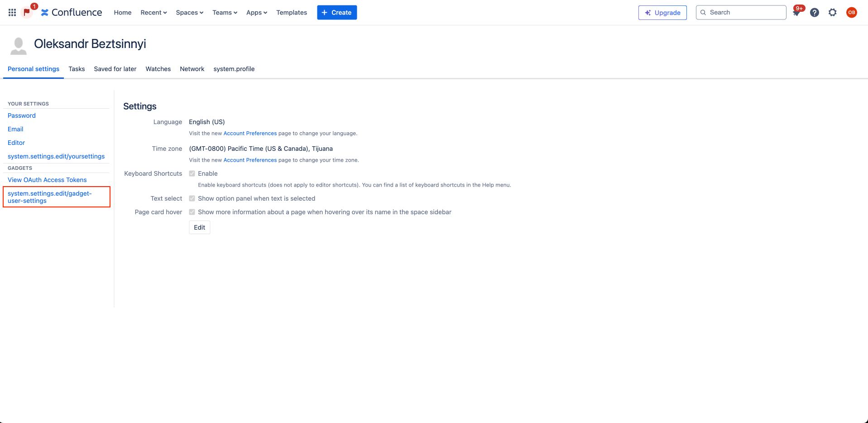
Task: Click the red flag notification icon
Action: (x=27, y=12)
